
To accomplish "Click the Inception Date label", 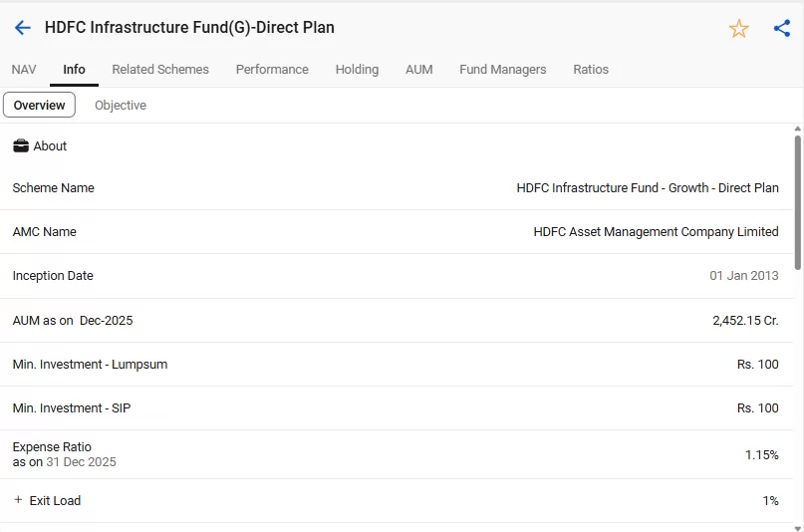I will [x=53, y=276].
